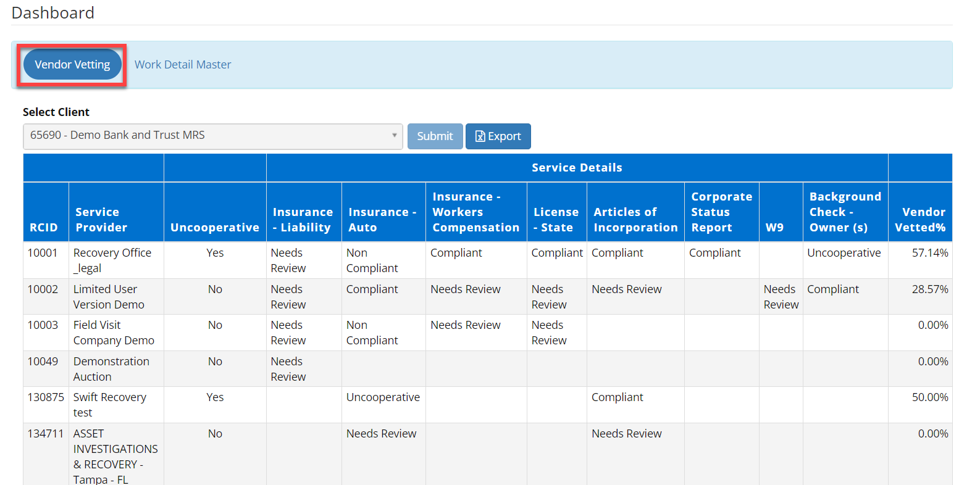980x485 pixels.
Task: Click the Service Details group header
Action: pos(577,168)
